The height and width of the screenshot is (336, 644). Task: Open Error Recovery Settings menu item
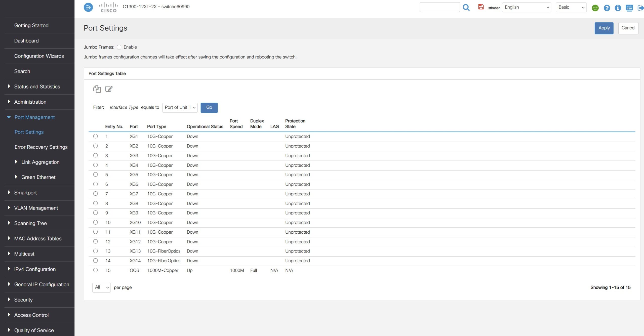[x=41, y=147]
